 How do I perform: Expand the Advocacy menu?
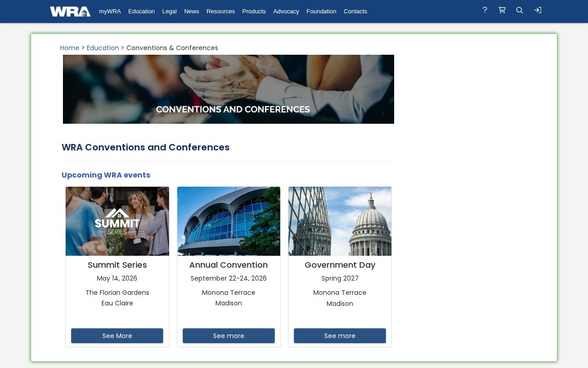pos(286,11)
